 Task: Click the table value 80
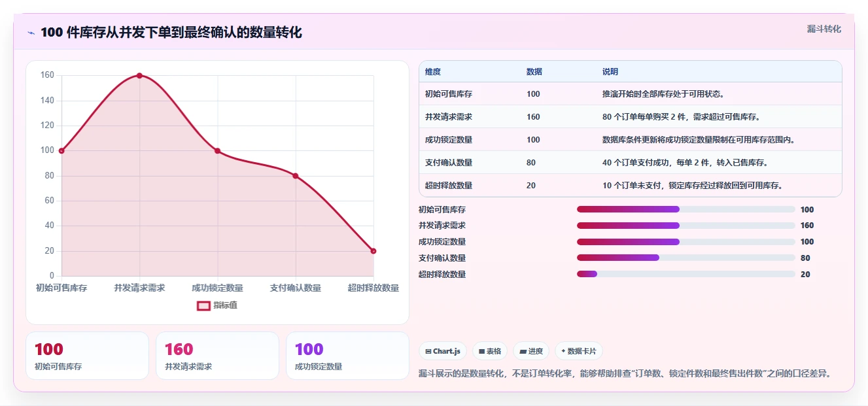coord(531,163)
